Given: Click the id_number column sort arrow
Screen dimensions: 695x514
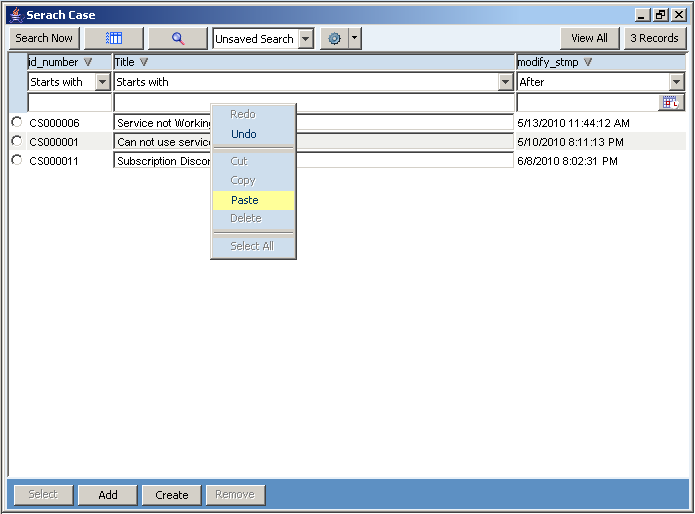Looking at the screenshot, I should [x=88, y=62].
